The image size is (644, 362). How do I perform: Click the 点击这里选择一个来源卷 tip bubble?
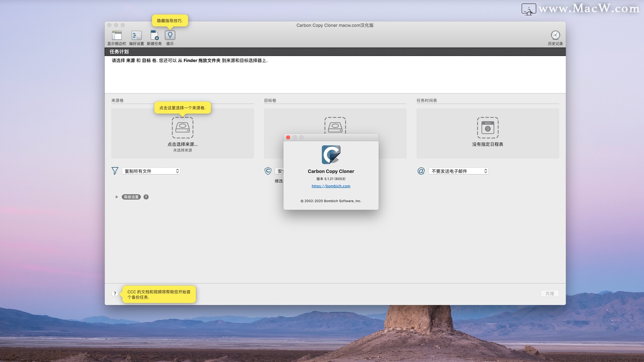click(x=182, y=108)
